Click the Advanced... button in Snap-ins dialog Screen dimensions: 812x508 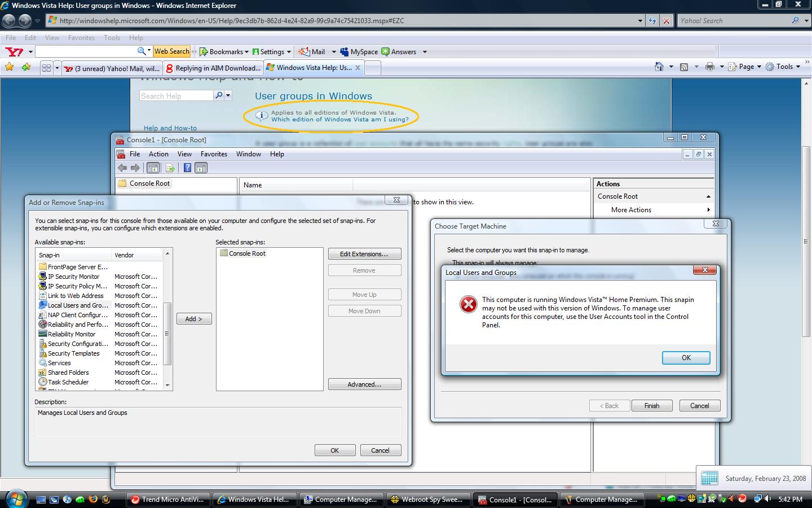pos(364,384)
